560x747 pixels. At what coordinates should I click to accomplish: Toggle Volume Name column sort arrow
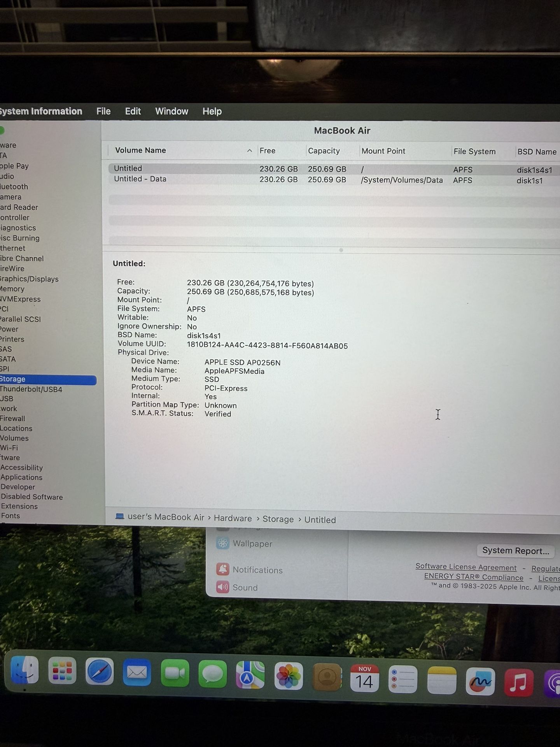[x=250, y=151]
